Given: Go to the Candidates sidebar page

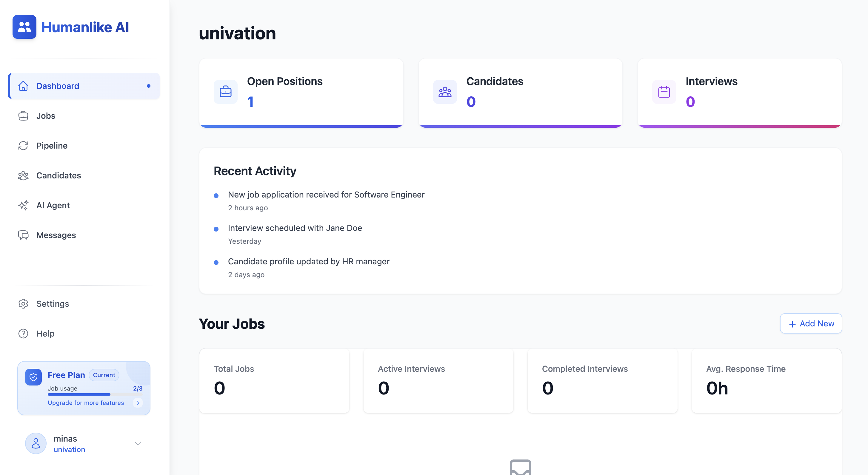Looking at the screenshot, I should [x=59, y=175].
